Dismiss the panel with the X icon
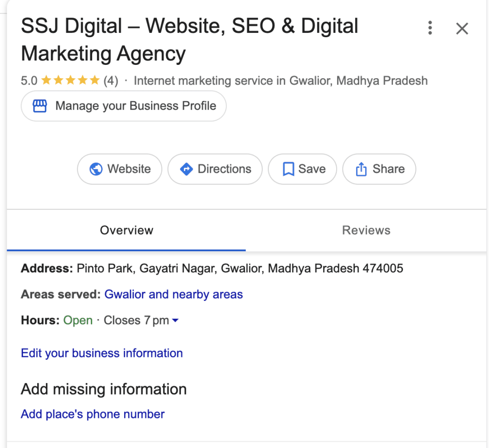The image size is (489, 448). coord(462,29)
